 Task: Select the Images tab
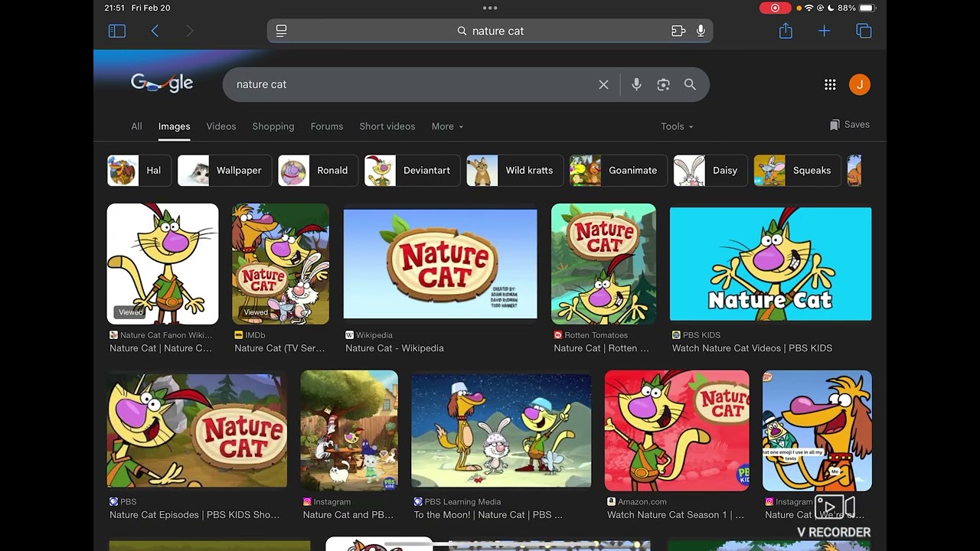(174, 126)
